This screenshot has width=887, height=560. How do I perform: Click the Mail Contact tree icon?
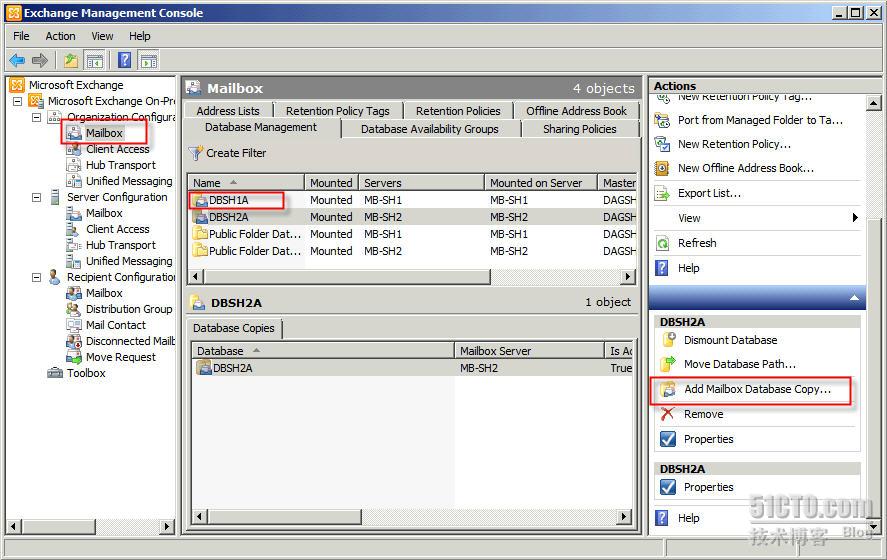[74, 325]
